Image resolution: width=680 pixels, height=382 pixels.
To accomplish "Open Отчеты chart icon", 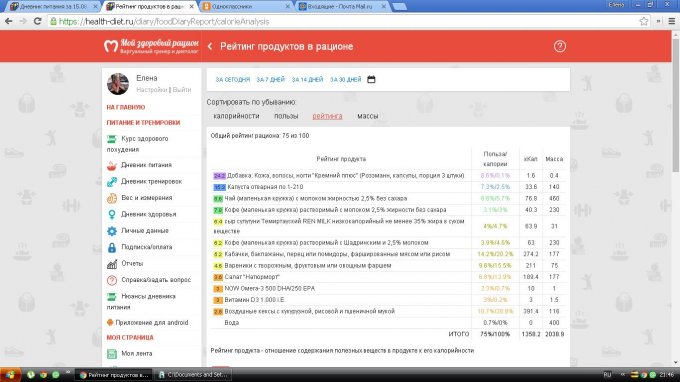I will pyautogui.click(x=112, y=264).
